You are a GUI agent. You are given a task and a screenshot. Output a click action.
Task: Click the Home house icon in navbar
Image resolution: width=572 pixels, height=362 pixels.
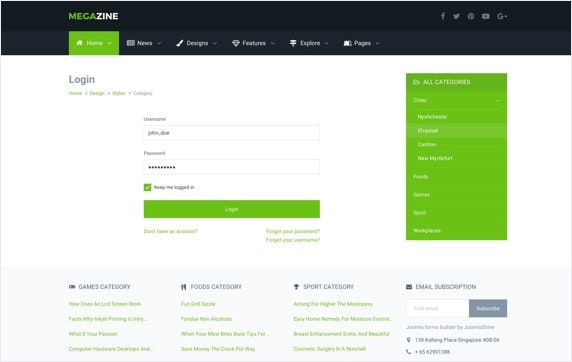click(79, 43)
